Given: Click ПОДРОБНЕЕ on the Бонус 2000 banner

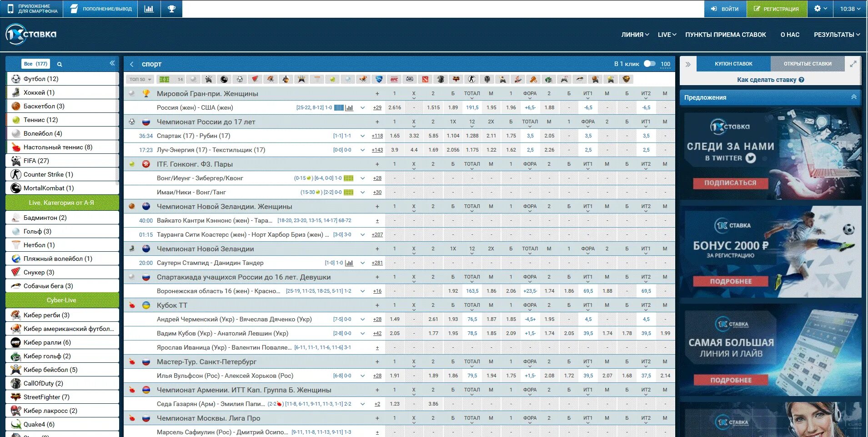Looking at the screenshot, I should click(x=730, y=281).
